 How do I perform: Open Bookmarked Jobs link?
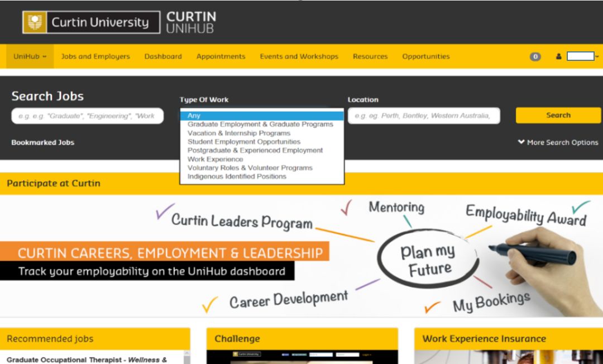(42, 142)
